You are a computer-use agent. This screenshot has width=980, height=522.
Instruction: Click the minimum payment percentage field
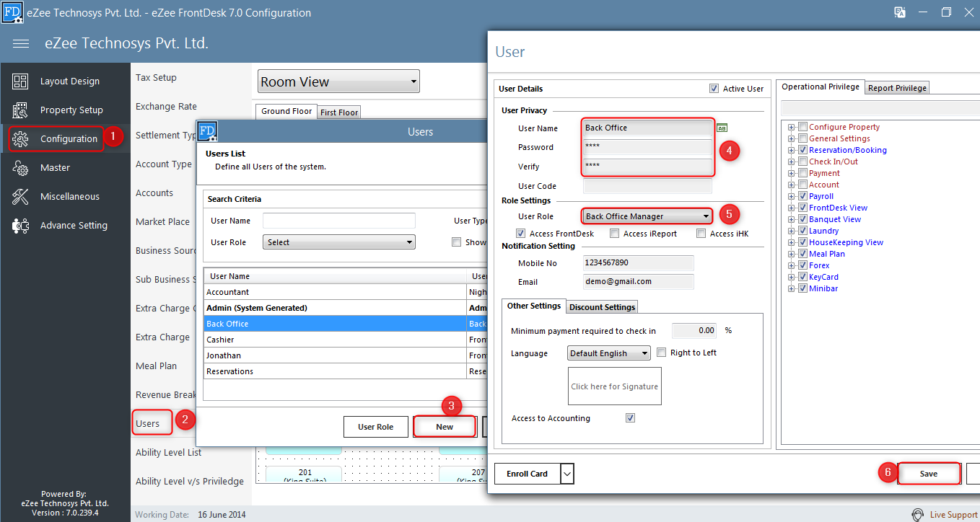(x=695, y=331)
